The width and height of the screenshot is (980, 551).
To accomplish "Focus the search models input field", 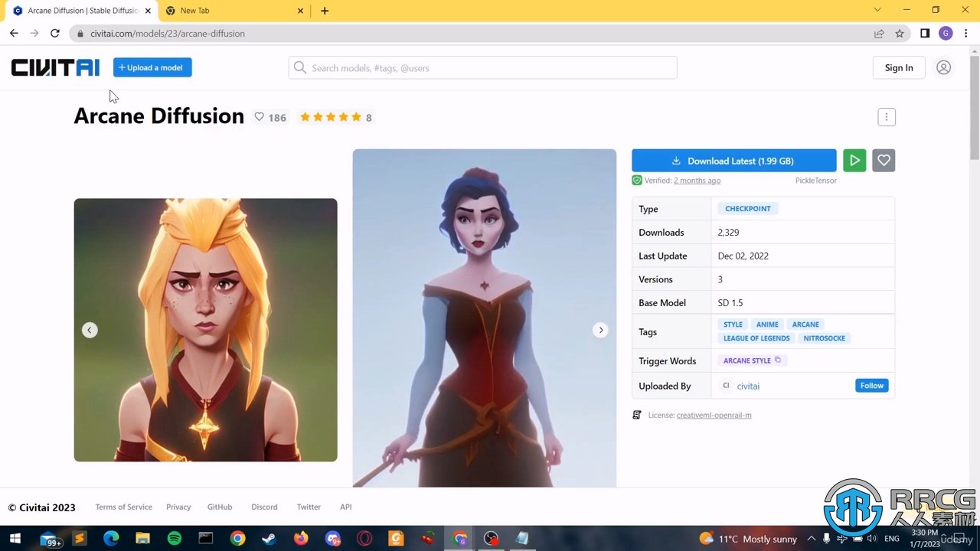I will click(482, 67).
